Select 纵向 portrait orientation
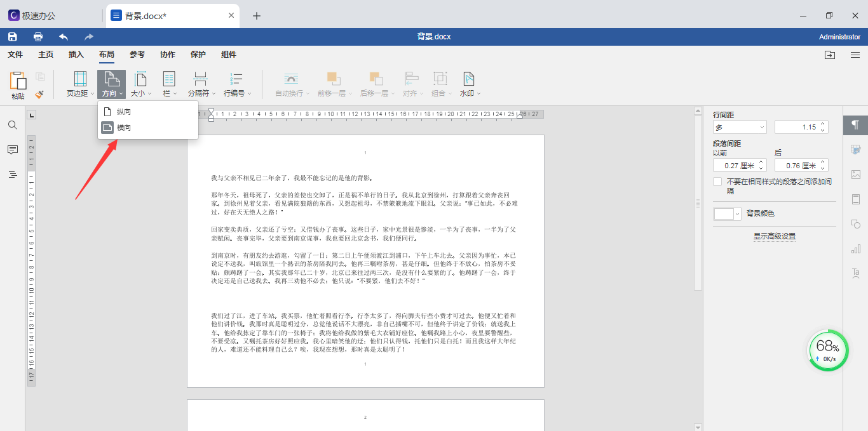This screenshot has height=431, width=868. click(x=148, y=112)
